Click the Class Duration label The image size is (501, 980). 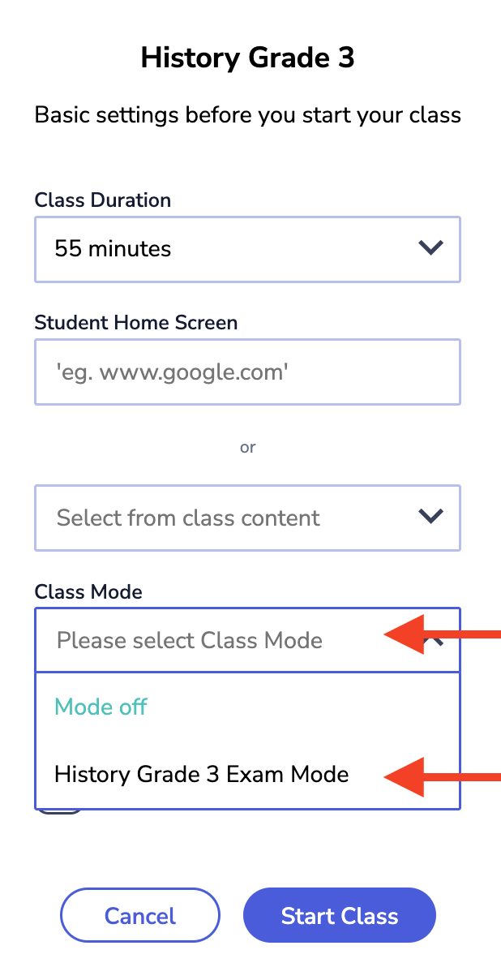click(103, 200)
